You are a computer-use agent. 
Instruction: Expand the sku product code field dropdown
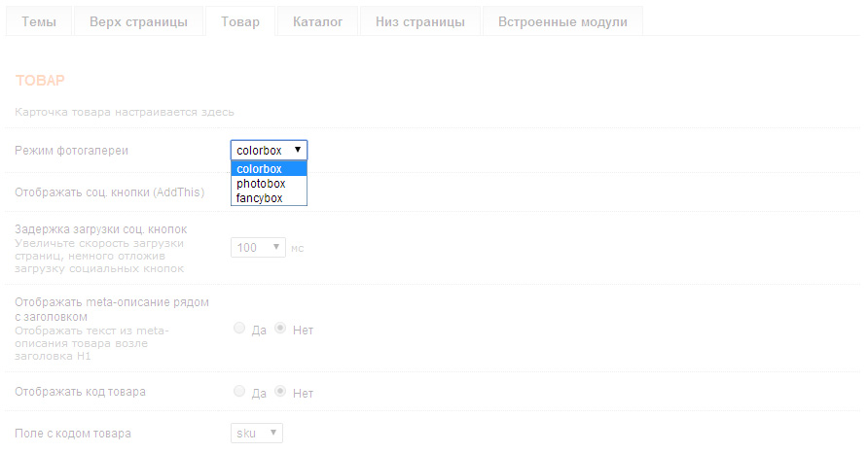256,433
